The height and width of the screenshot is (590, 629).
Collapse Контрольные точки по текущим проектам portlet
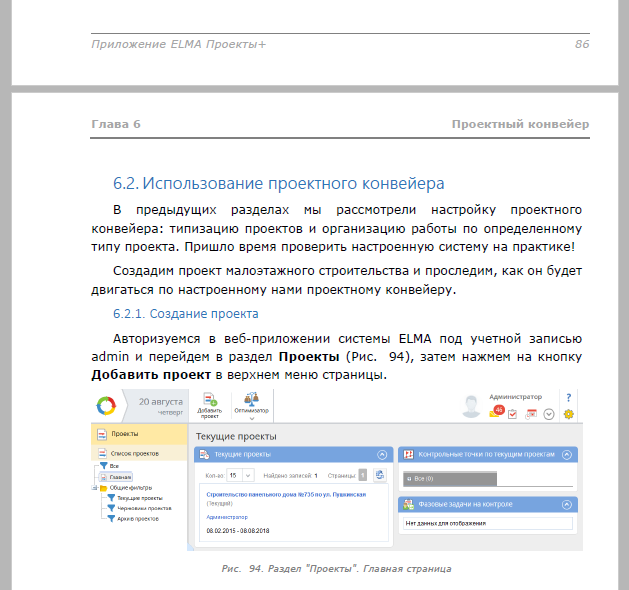tap(567, 454)
